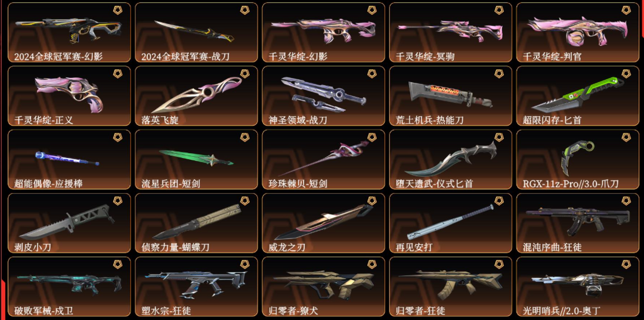Click tier badge icon on 剥皮小刀 card
This screenshot has width=644, height=320.
(118, 201)
